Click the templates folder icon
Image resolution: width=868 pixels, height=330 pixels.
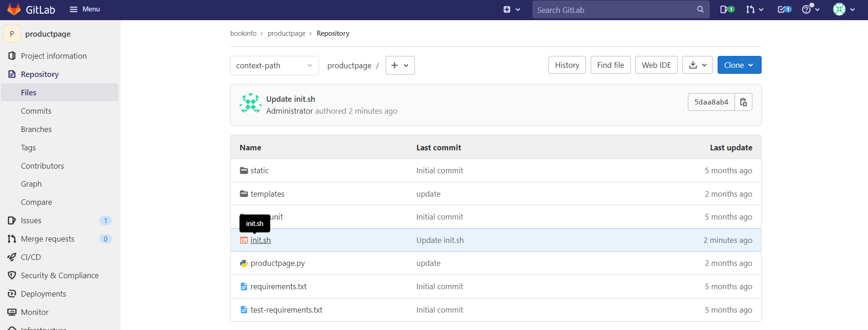[x=244, y=194]
